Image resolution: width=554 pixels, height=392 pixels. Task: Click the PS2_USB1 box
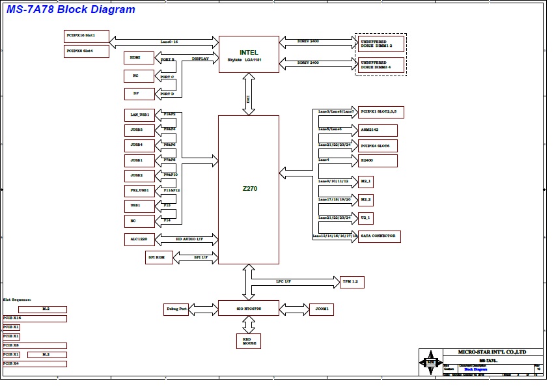point(139,191)
